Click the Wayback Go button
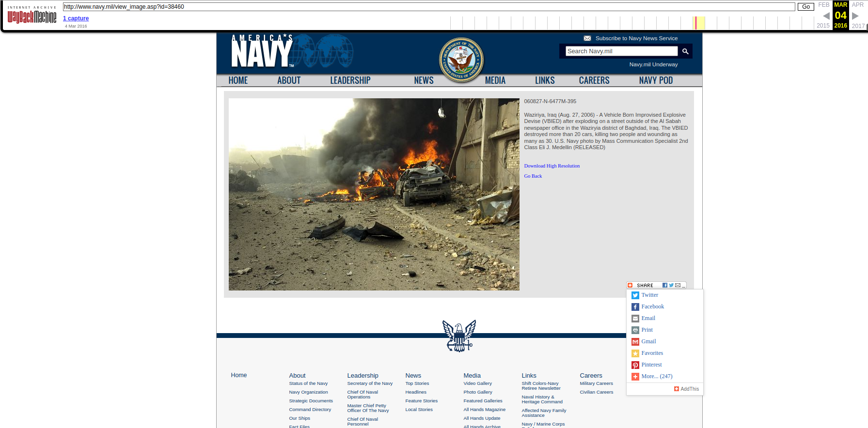Viewport: 868px width, 428px height. (x=805, y=7)
